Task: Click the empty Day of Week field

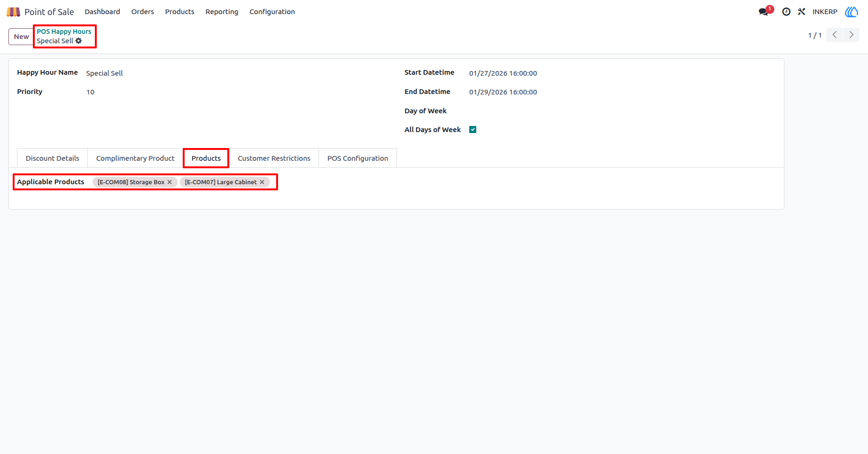Action: (622, 111)
